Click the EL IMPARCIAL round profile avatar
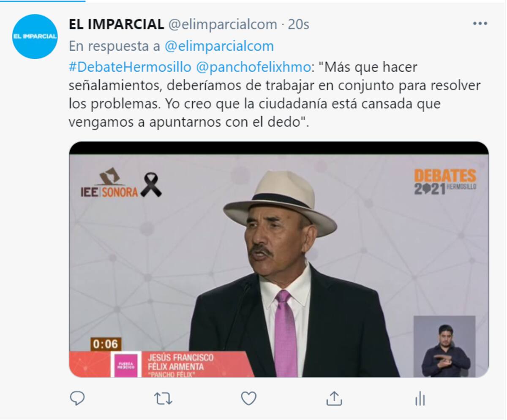 (x=35, y=36)
